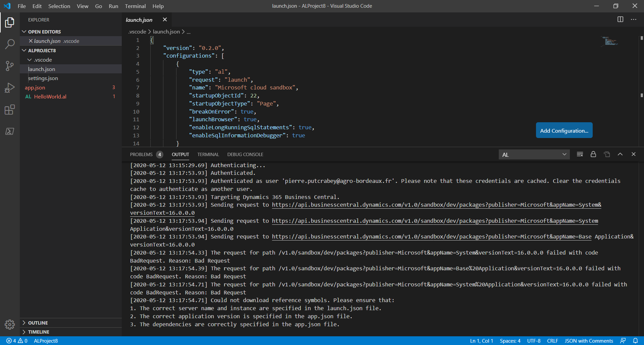Expand the Timeline section

[71, 332]
